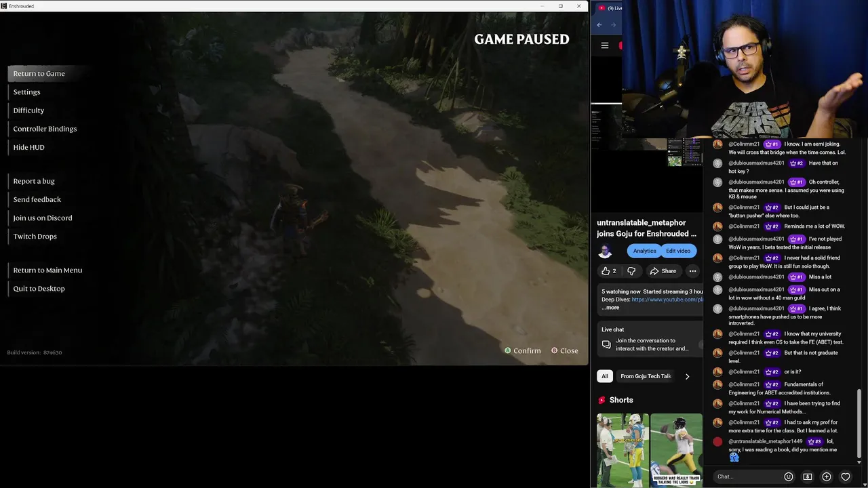Screen dimensions: 868x488
Task: Open the Rodgers quarterback Short thumbnail
Action: [676, 450]
